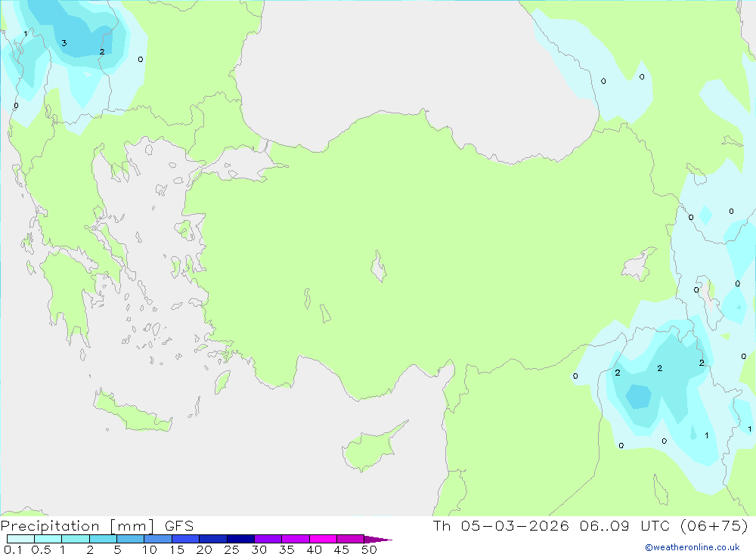Click the "30" legend scale label
Image resolution: width=756 pixels, height=554 pixels.
click(259, 549)
